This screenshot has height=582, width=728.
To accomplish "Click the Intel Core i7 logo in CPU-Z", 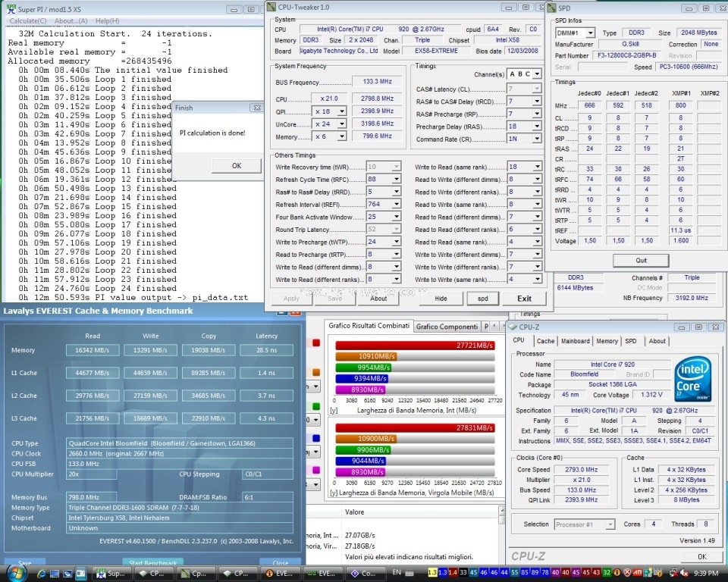I will (692, 379).
